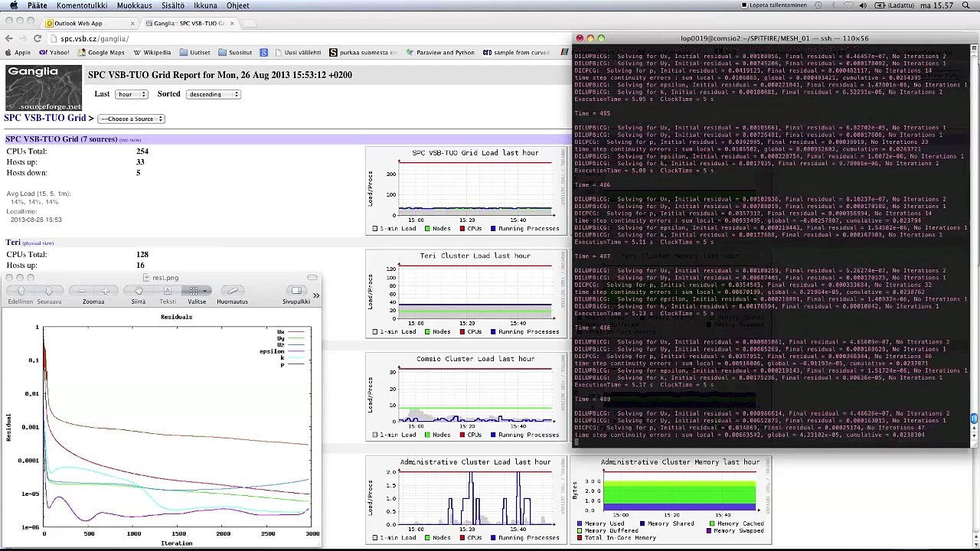Click the blue Google bookmark icon
This screenshot has height=551, width=980.
tap(264, 53)
